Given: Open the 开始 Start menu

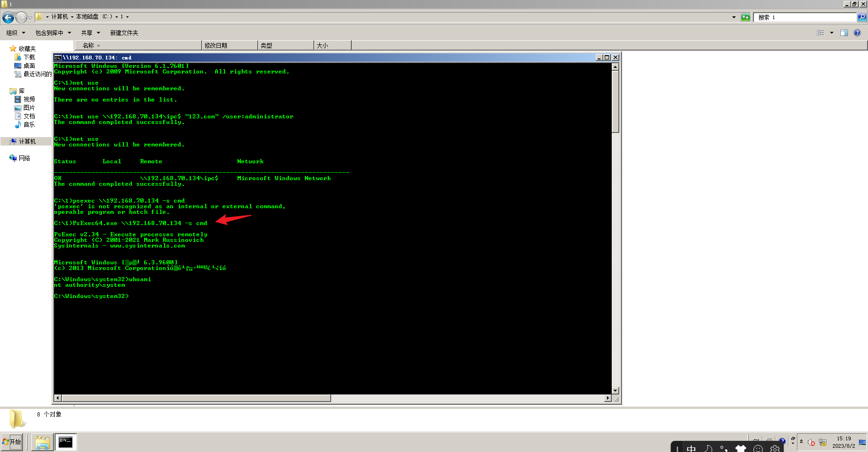Looking at the screenshot, I should tap(13, 442).
